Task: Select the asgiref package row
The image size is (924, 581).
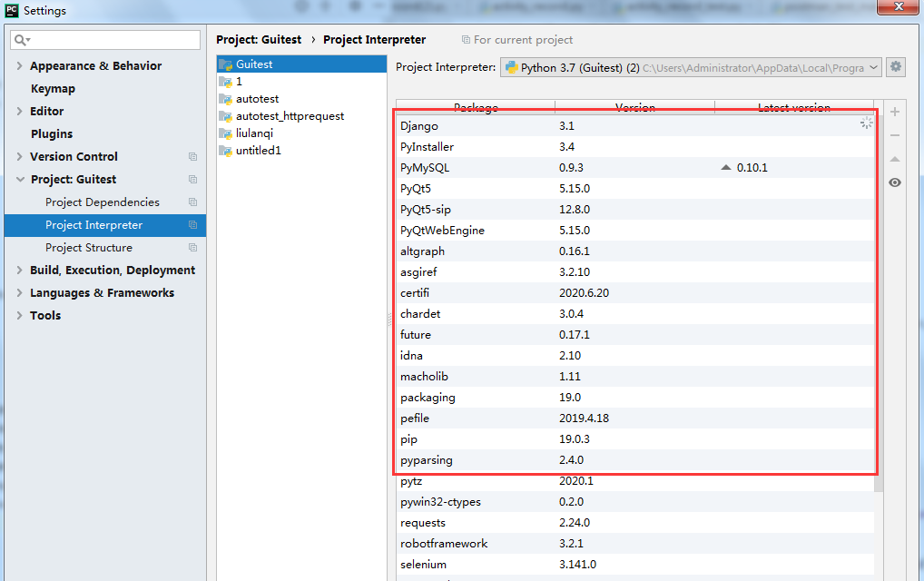Action: [634, 272]
